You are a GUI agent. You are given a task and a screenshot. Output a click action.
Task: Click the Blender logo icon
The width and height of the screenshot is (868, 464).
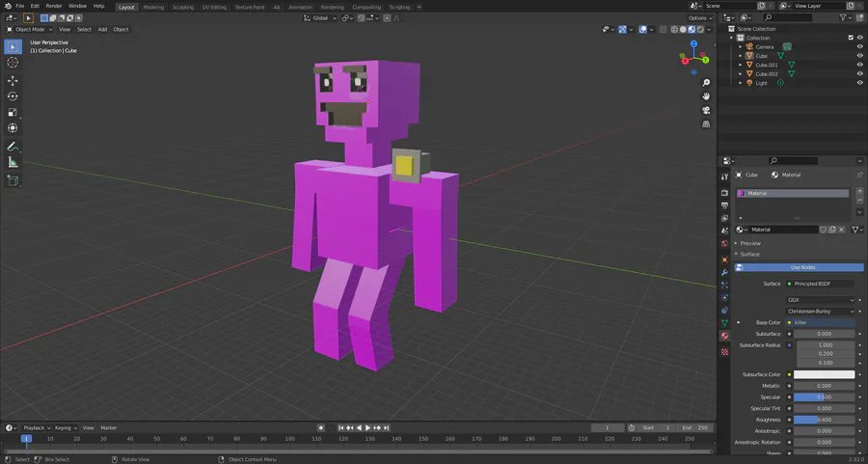pos(8,6)
